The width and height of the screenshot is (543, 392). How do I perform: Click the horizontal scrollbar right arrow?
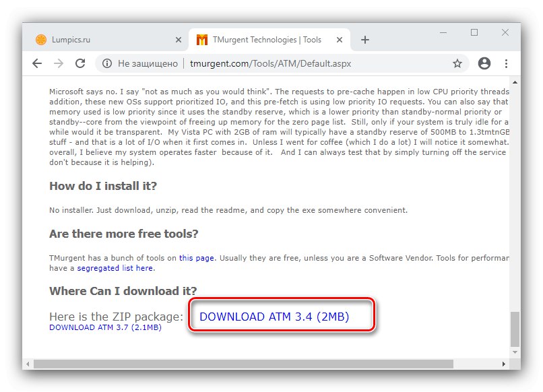click(x=504, y=364)
